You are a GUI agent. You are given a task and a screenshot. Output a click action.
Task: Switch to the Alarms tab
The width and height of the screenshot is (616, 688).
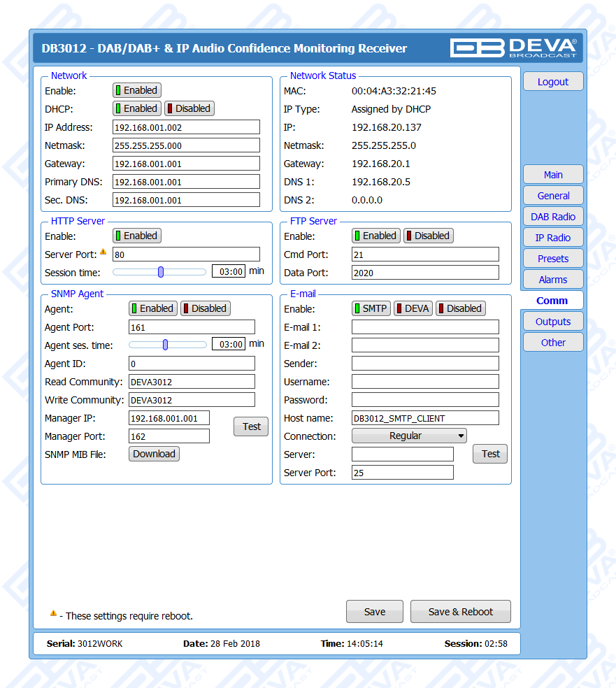pos(552,280)
